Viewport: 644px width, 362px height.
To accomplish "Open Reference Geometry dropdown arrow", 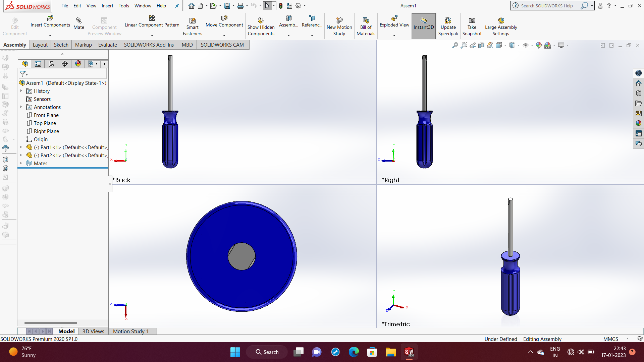I will 312,35.
